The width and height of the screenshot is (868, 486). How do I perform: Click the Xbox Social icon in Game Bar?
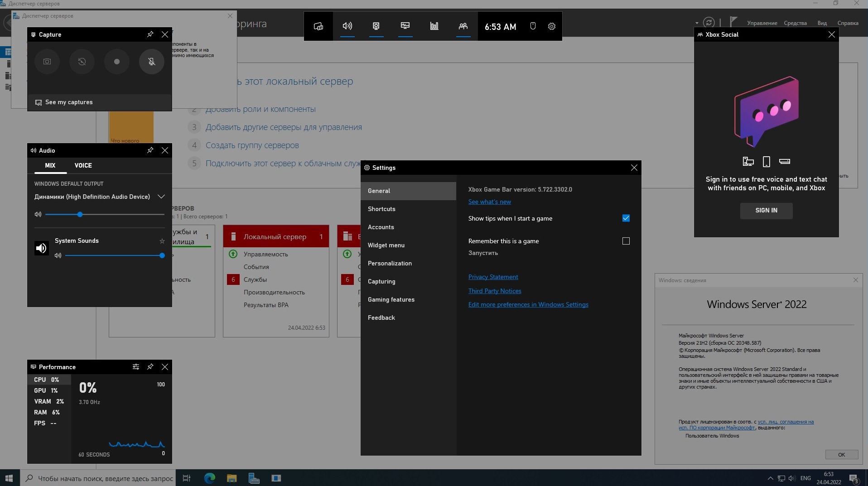(x=463, y=26)
